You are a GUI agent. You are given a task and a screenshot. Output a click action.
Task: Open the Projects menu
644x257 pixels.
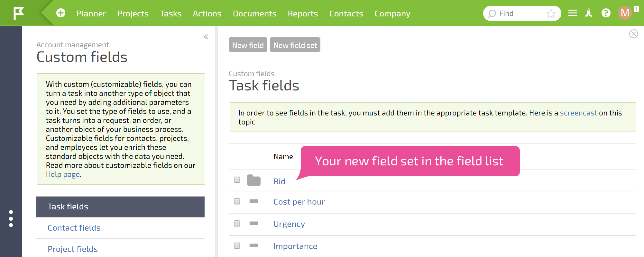point(133,14)
